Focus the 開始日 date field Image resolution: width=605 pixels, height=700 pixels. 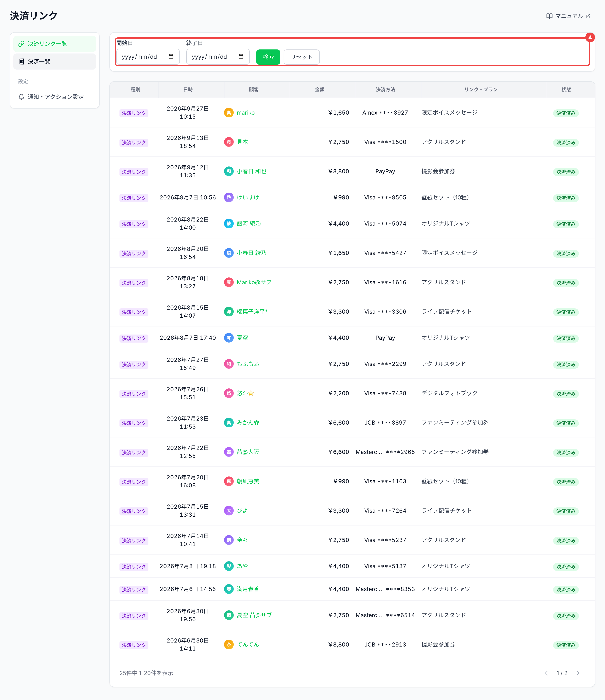coord(148,57)
